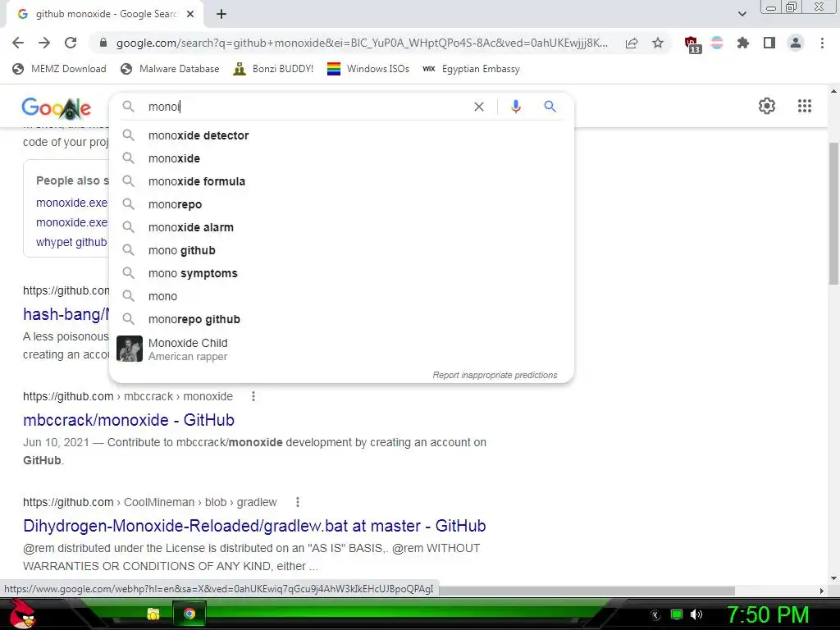Open the mbccrack/monoxide - GitHub result
The image size is (840, 630).
(129, 419)
